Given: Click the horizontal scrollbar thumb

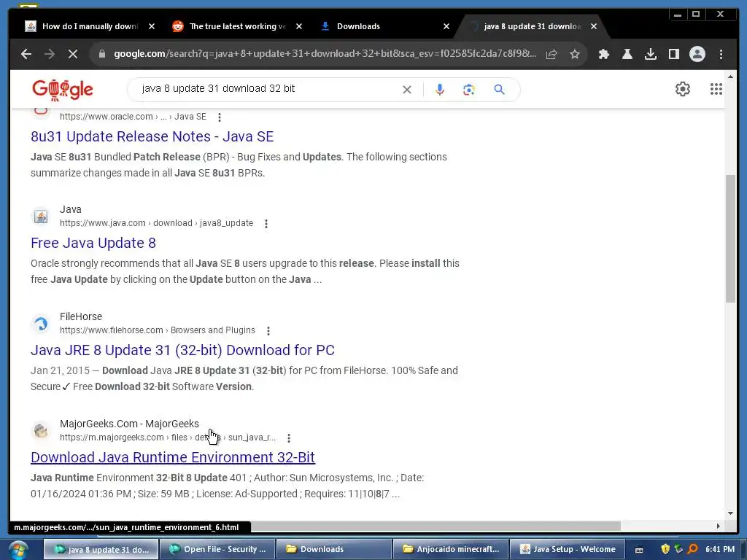Looking at the screenshot, I should click(436, 526).
